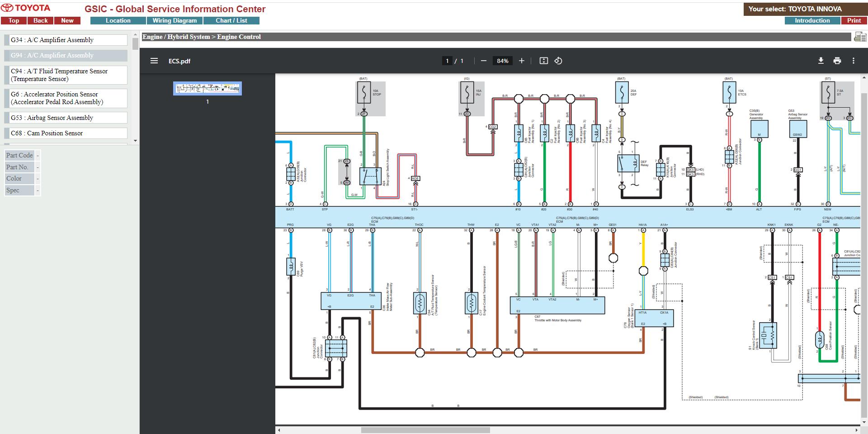Click the horizontal scroll right arrow
Screen dimensions: 868x434
click(857, 430)
